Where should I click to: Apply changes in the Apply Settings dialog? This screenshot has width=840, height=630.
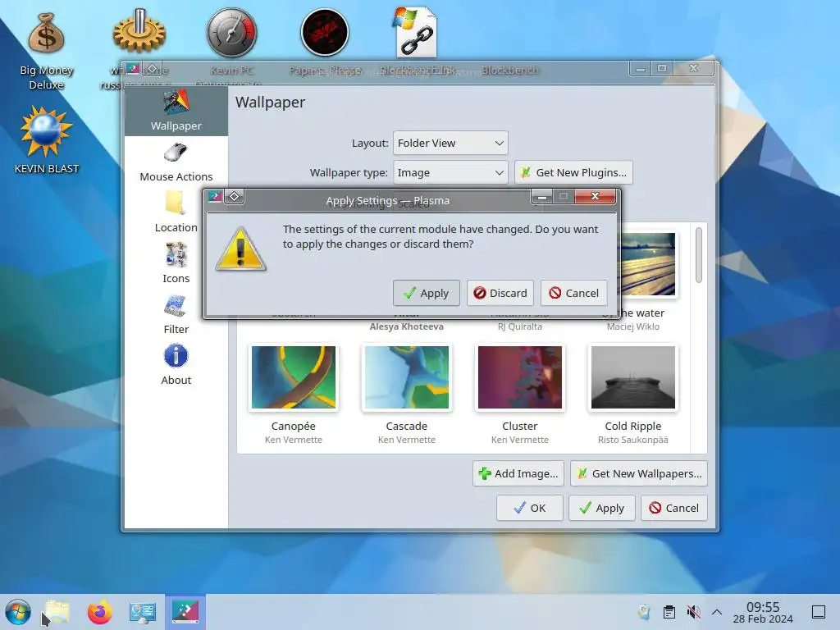(x=426, y=293)
